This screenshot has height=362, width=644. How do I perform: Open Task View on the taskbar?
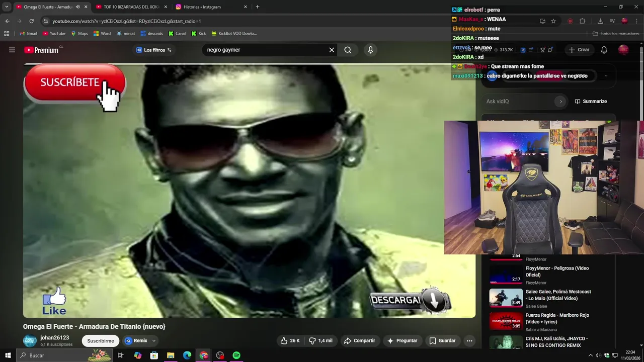pyautogui.click(x=121, y=355)
